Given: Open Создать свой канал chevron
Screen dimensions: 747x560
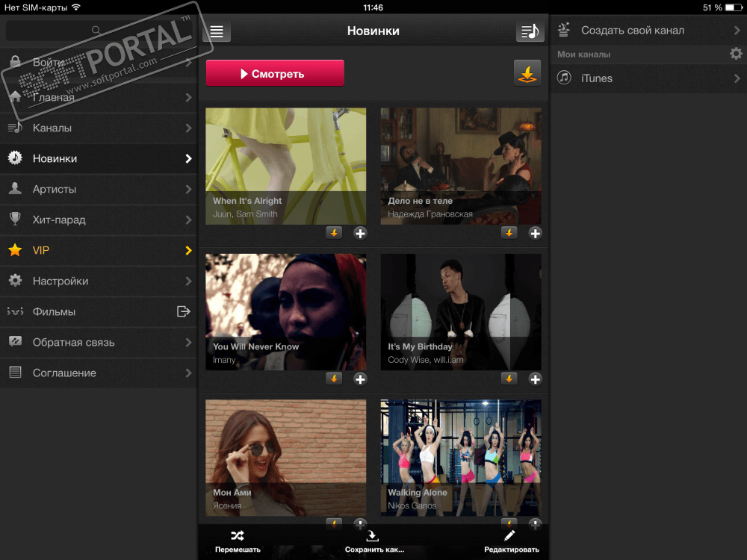Looking at the screenshot, I should point(737,30).
